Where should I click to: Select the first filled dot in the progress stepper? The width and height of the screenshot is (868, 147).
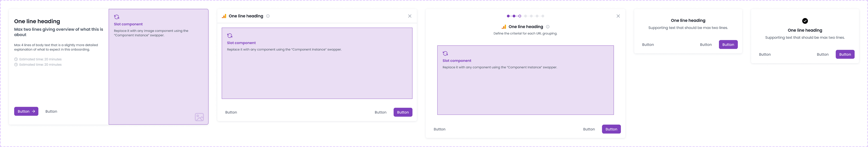point(508,16)
